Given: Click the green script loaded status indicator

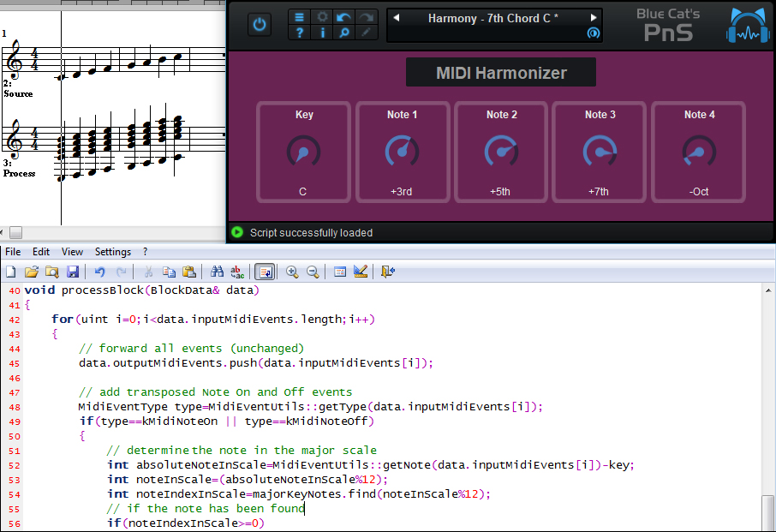Looking at the screenshot, I should (237, 231).
